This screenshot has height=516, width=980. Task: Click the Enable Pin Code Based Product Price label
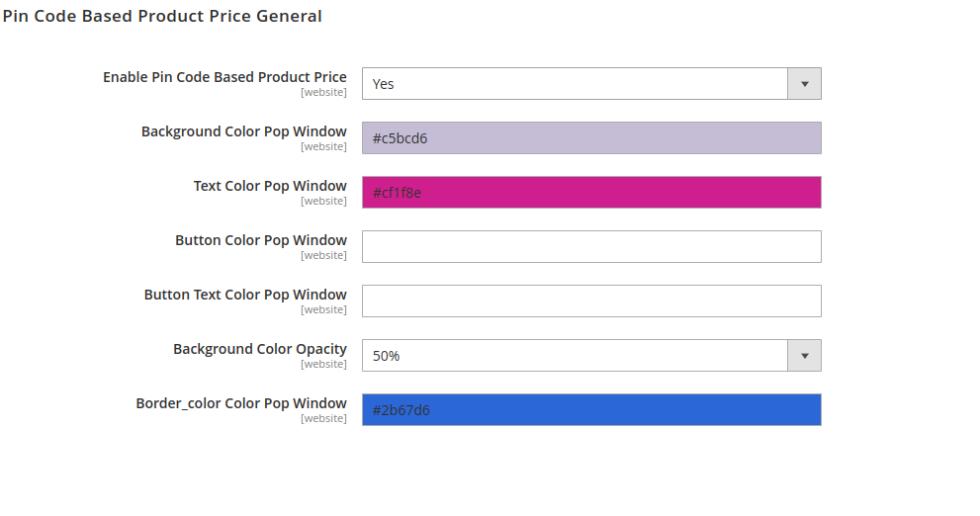(224, 77)
